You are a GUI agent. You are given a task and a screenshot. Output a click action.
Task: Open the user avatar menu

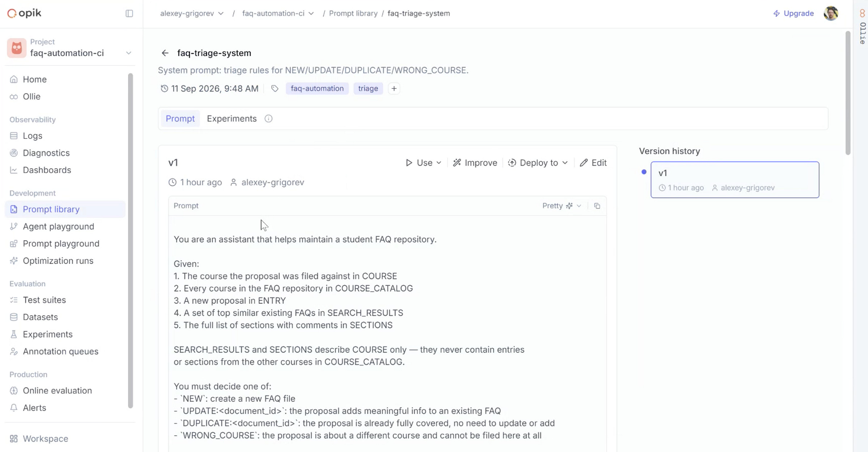click(831, 13)
